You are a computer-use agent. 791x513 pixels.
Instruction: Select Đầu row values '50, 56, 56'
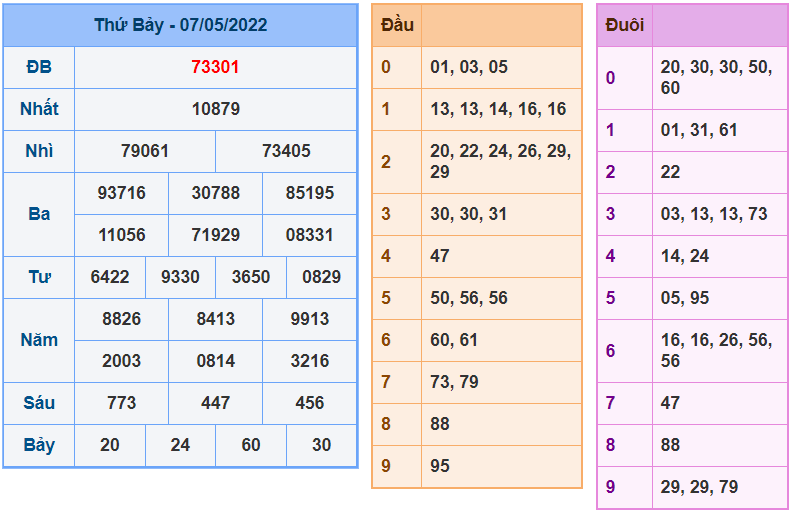[x=469, y=298]
